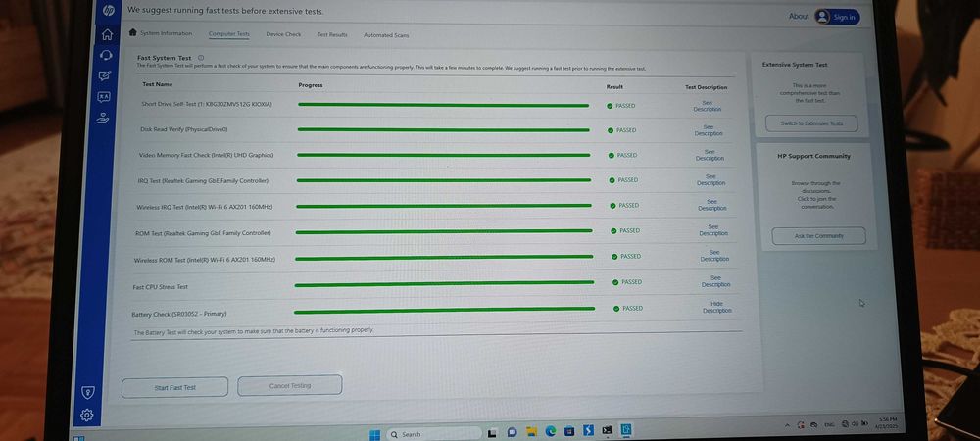The image size is (980, 441).
Task: Open the feedback chat-pencil icon in sidebar
Action: click(105, 75)
